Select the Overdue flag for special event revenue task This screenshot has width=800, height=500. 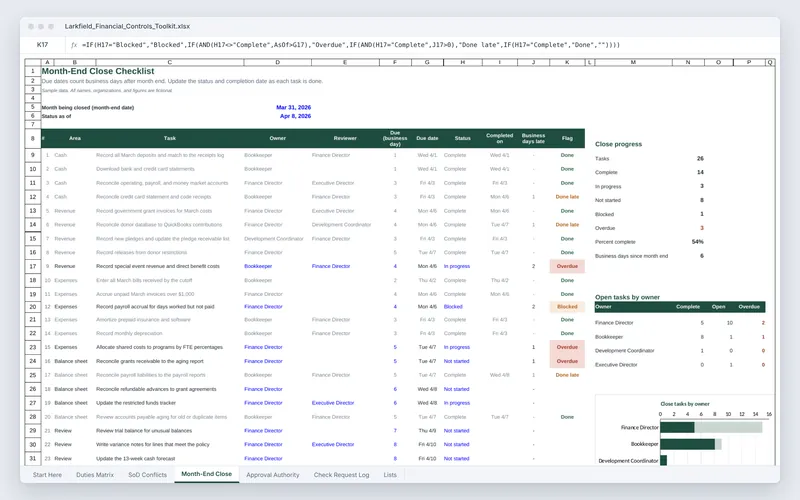pos(567,266)
